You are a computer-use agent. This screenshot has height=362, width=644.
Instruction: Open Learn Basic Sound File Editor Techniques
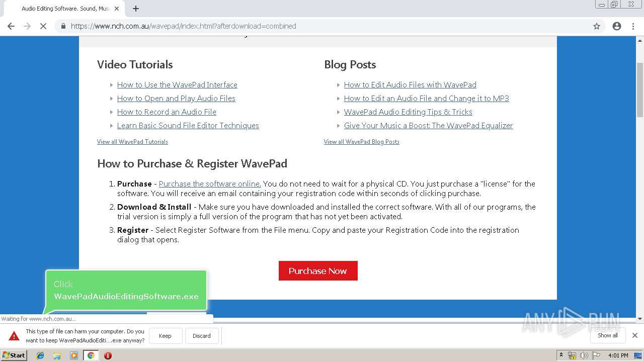click(188, 126)
